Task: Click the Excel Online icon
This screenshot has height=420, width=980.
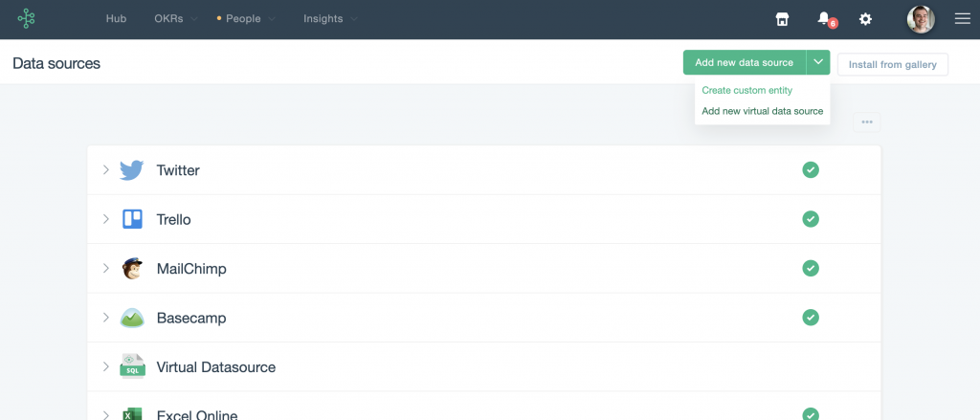Action: 132,413
